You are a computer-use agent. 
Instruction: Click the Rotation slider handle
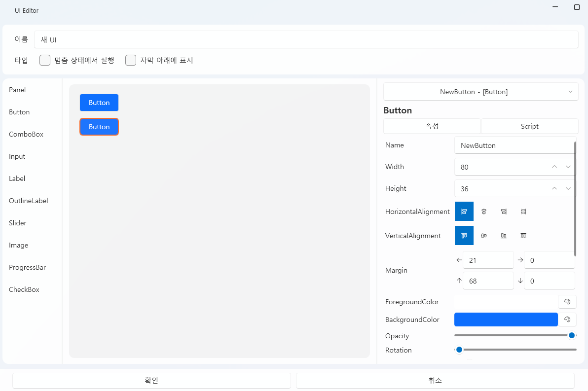459,349
